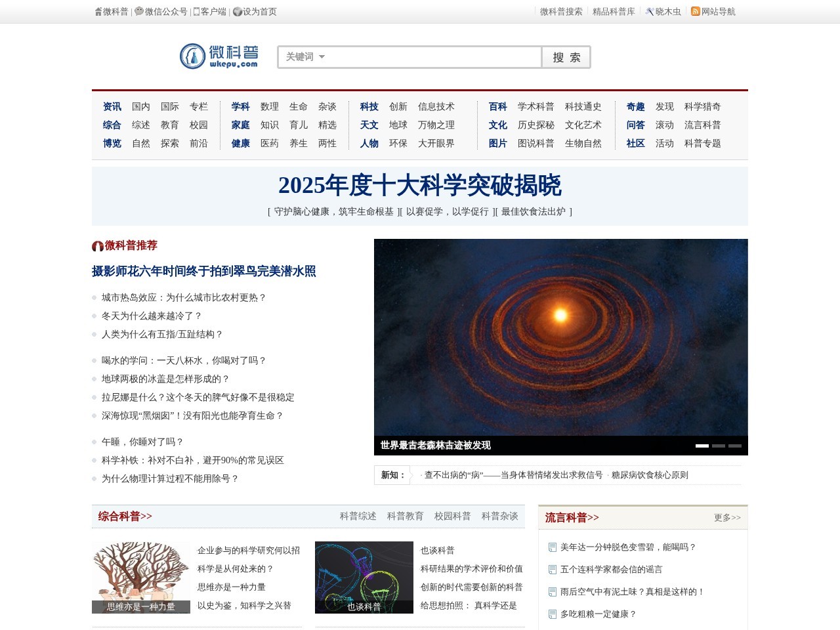Switch to 校园科普 tab

[x=453, y=516]
